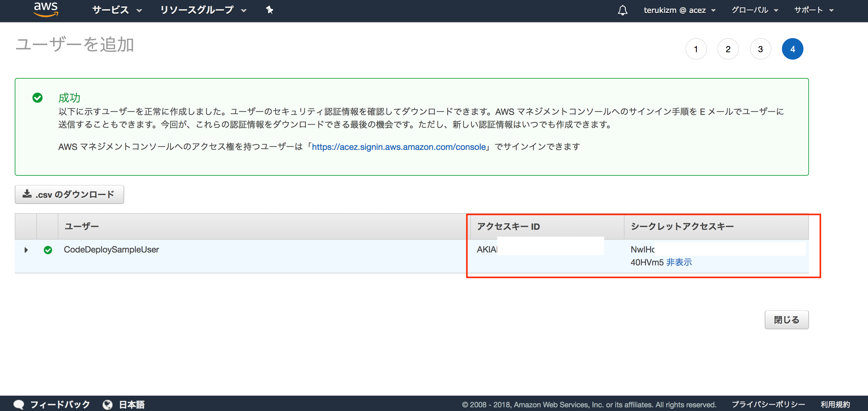Click the check icon beside CodeDeploySampleUser
868x411 pixels.
[48, 250]
